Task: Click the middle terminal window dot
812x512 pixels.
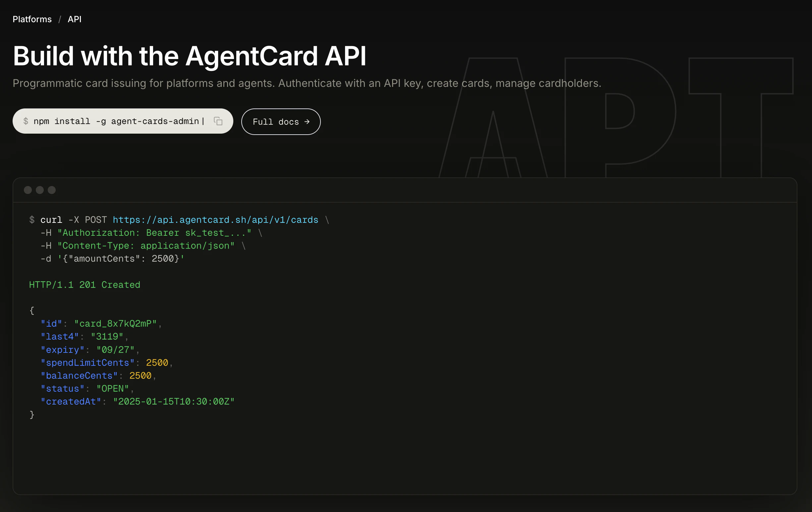Action: [39, 190]
